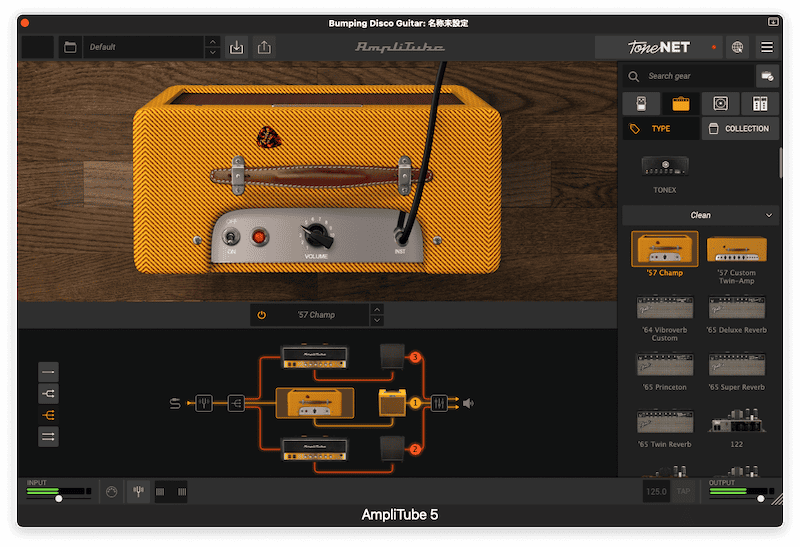Toggle the '57 Champ power bypass button
800x547 pixels.
click(x=262, y=315)
